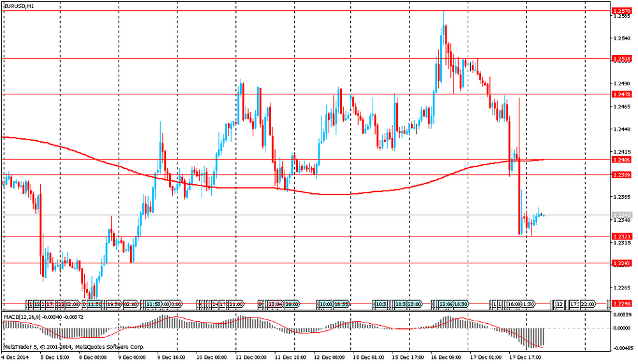
Task: Select the 1.2292 red price tag
Action: 621,263
